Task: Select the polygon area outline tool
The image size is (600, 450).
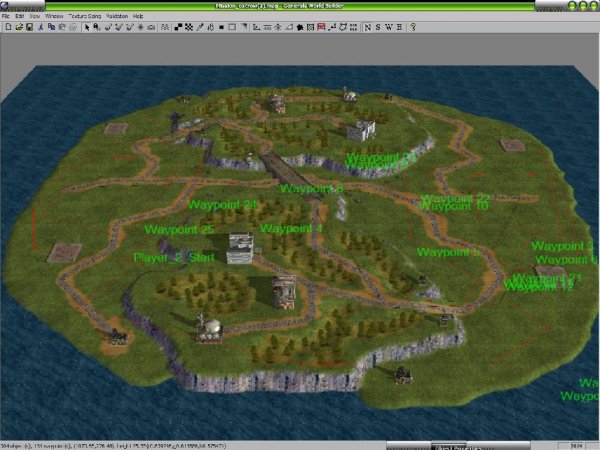Action: tap(342, 27)
